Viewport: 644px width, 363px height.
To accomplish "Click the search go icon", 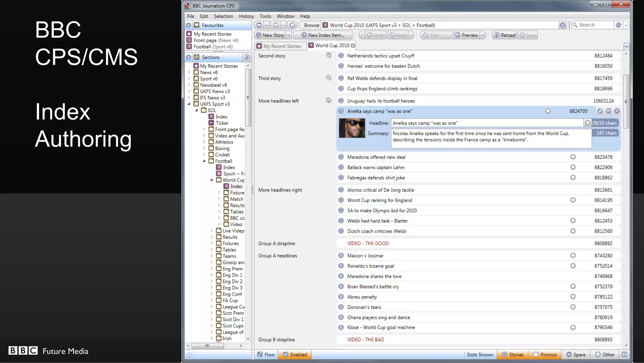I will 618,25.
